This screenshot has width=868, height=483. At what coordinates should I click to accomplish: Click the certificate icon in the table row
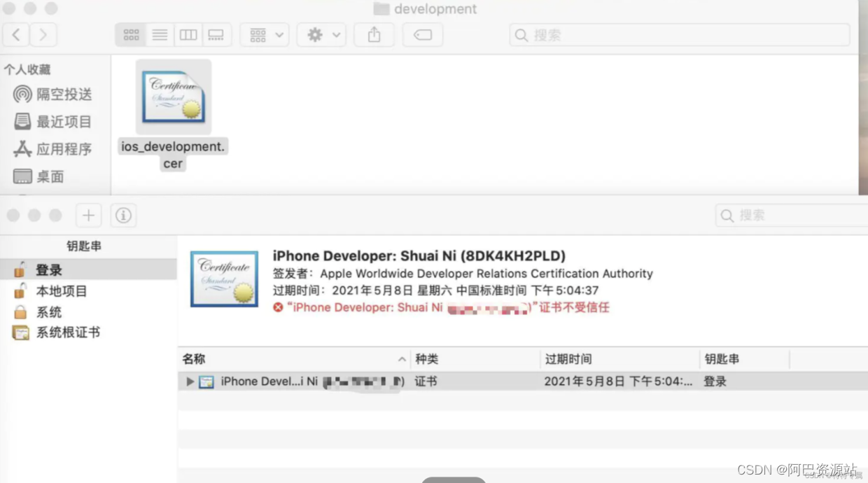point(206,381)
